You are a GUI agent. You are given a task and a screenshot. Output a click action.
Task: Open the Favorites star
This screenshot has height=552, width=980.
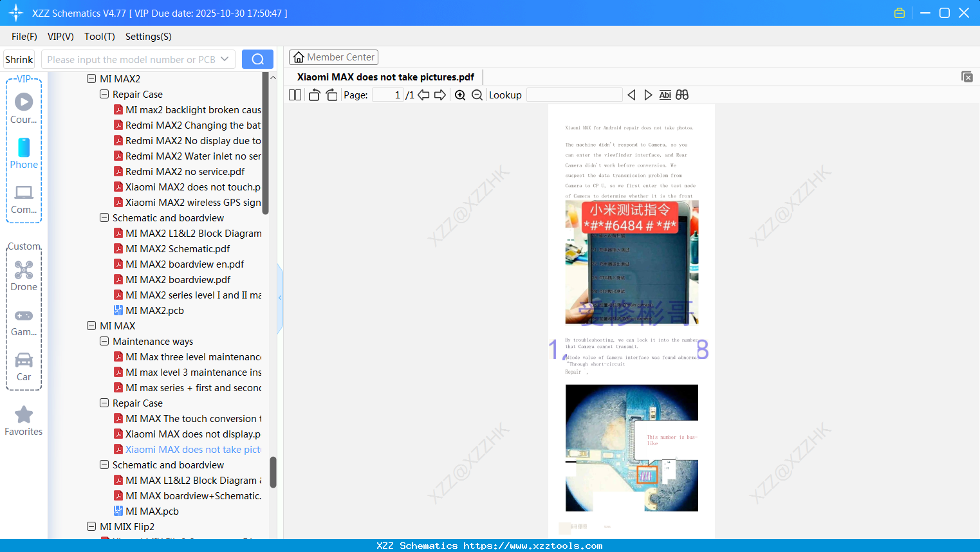pos(24,421)
